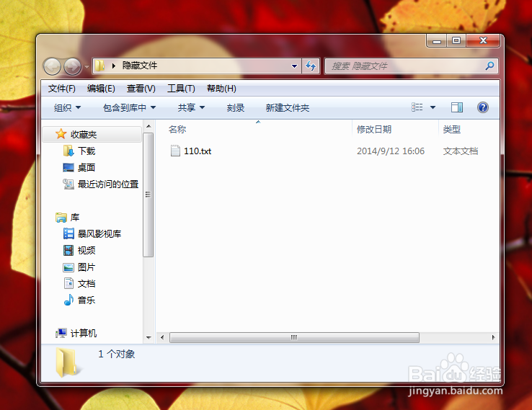Open the 查看(V) menu
The width and height of the screenshot is (532, 410).
click(x=141, y=89)
